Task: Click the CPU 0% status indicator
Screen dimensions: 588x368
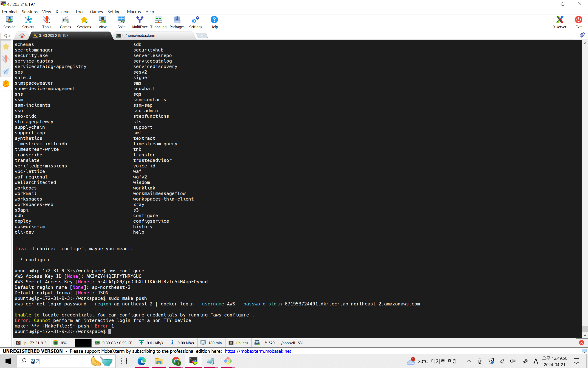Action: pyautogui.click(x=60, y=343)
